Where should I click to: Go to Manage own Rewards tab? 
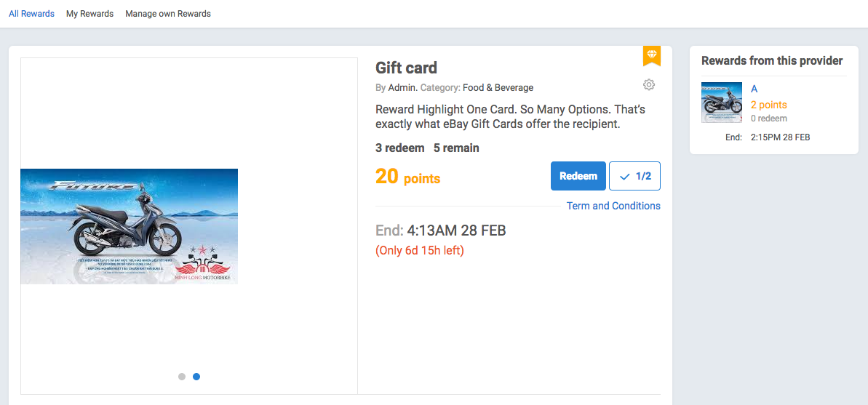pyautogui.click(x=168, y=14)
